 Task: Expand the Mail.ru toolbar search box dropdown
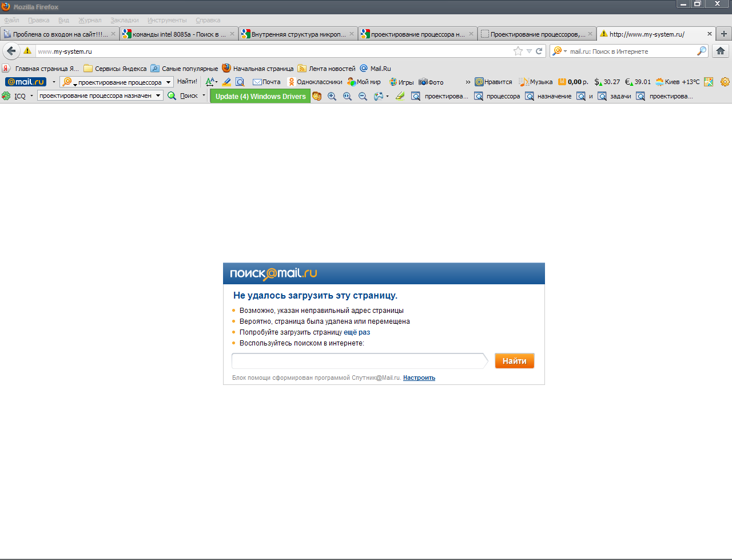[168, 82]
